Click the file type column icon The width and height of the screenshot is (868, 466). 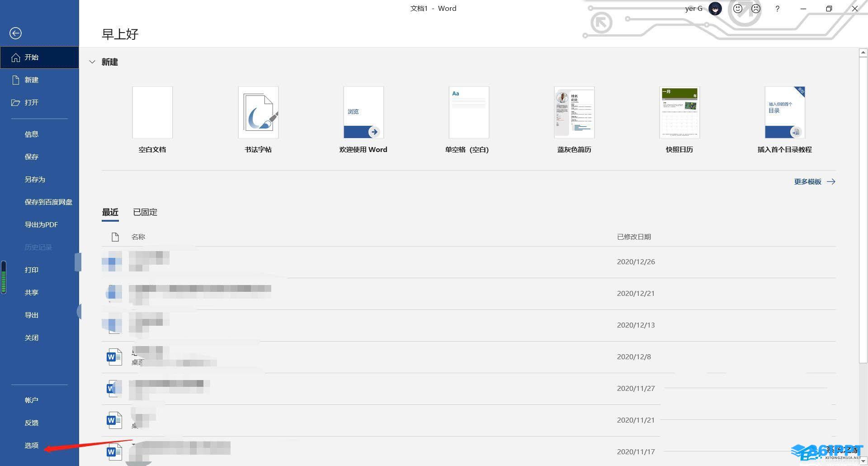[x=115, y=237]
